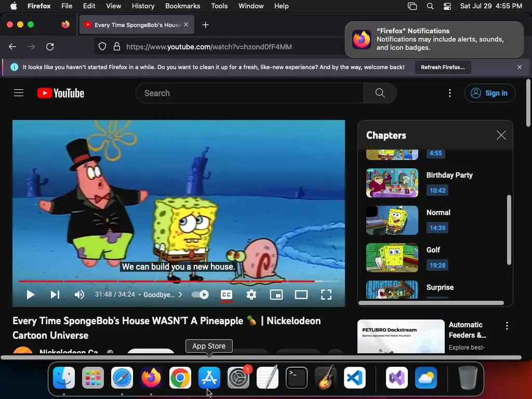Focus the YouTube Search field
Screen dimensions: 532x399
click(x=250, y=93)
